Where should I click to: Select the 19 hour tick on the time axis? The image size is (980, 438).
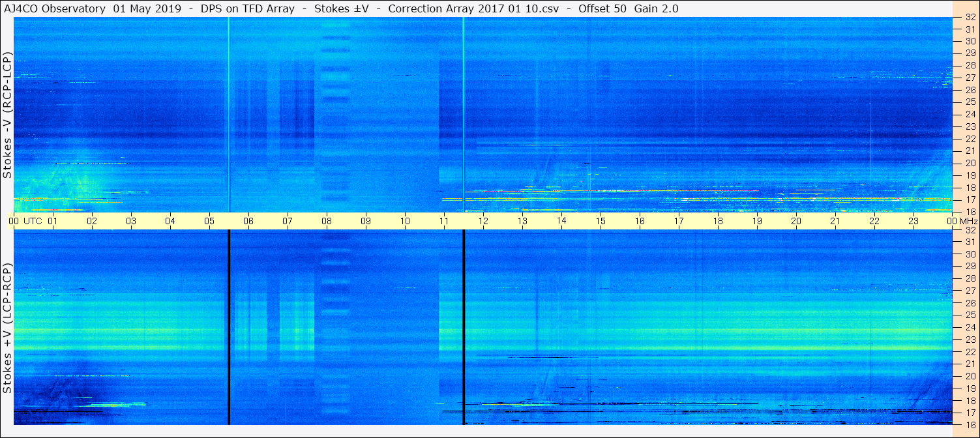(x=757, y=221)
